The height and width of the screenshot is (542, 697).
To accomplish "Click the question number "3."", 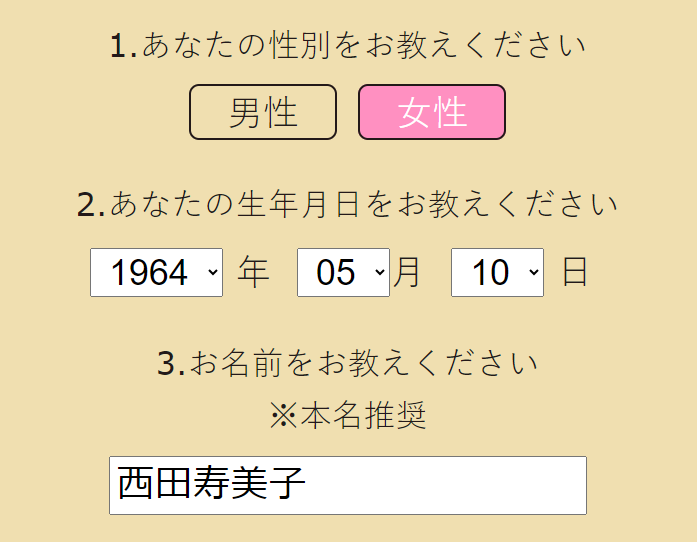I will (x=171, y=363).
